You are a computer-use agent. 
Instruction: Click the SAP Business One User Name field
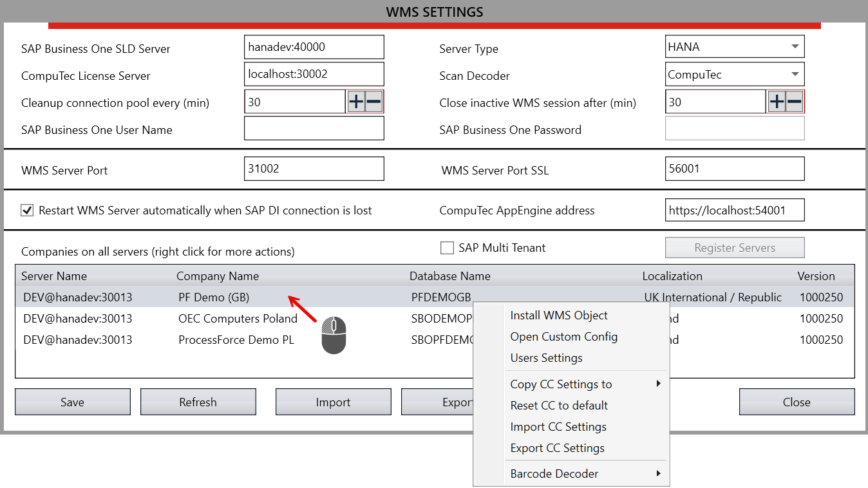pos(314,128)
